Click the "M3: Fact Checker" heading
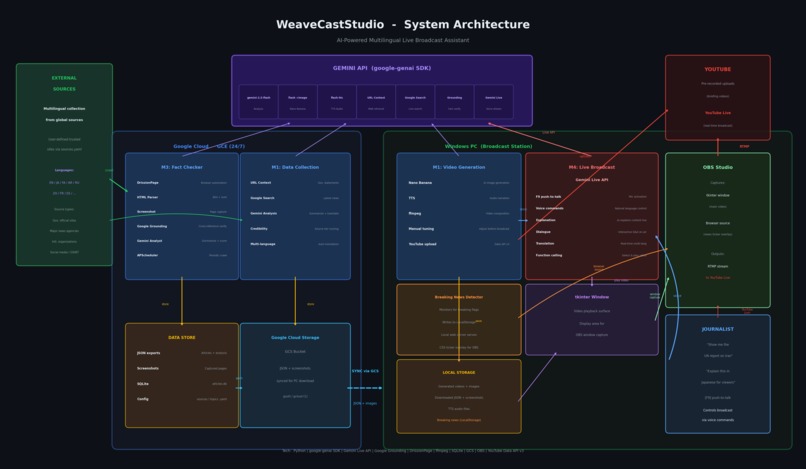The height and width of the screenshot is (469, 806). (x=182, y=167)
